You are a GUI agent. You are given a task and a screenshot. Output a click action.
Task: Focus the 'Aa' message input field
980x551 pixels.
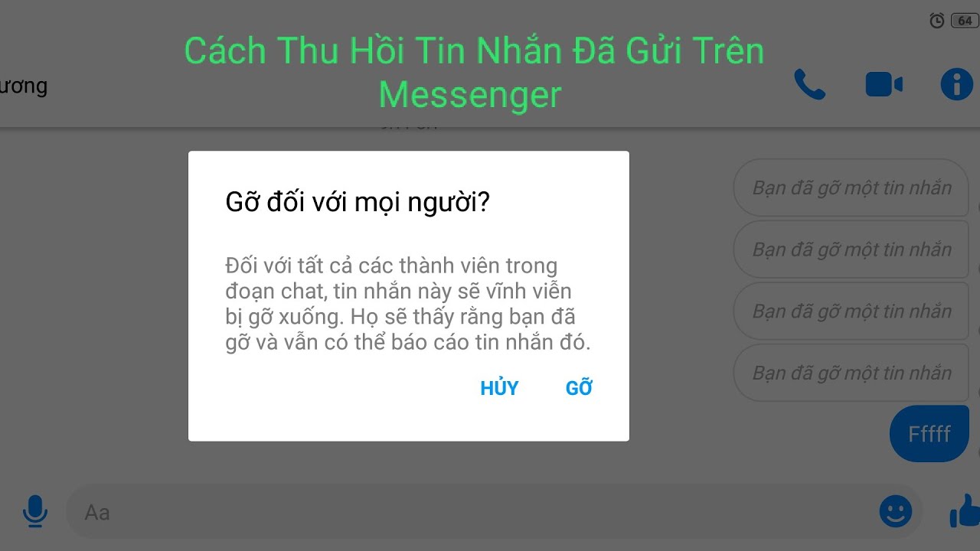click(x=472, y=512)
